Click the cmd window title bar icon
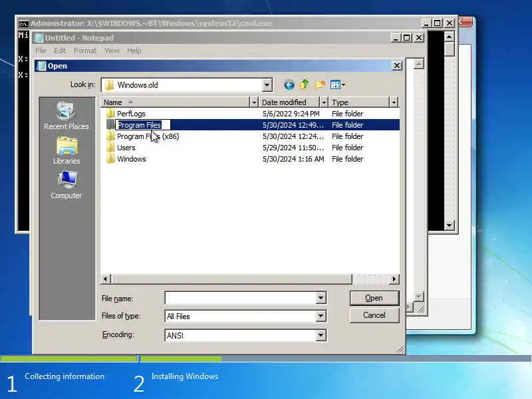 pos(23,23)
